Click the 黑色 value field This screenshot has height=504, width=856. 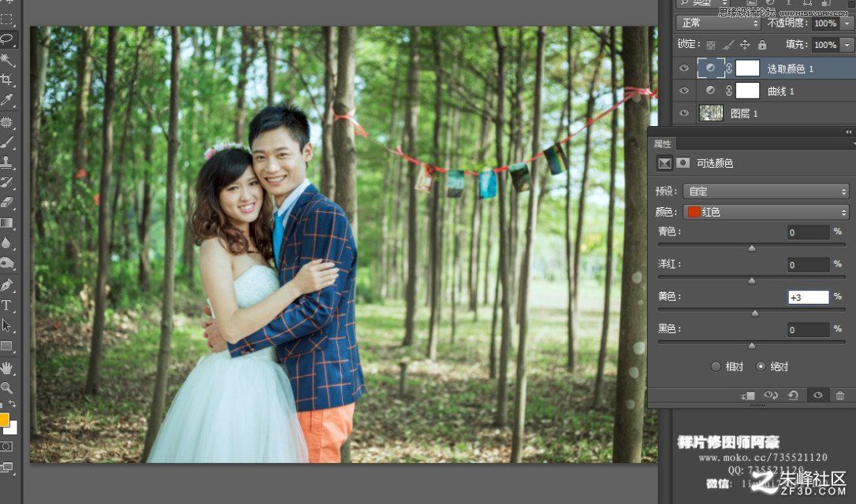[808, 329]
